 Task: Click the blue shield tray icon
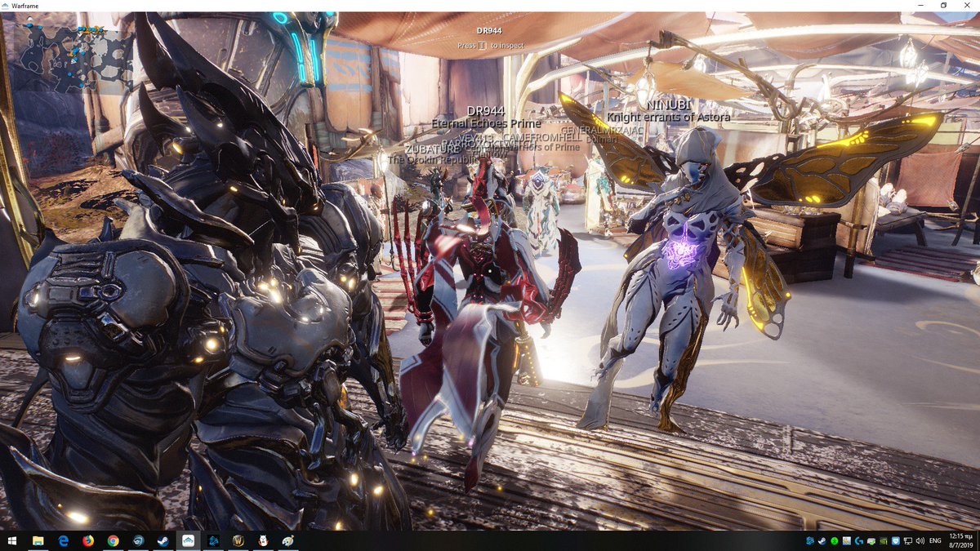[896, 541]
